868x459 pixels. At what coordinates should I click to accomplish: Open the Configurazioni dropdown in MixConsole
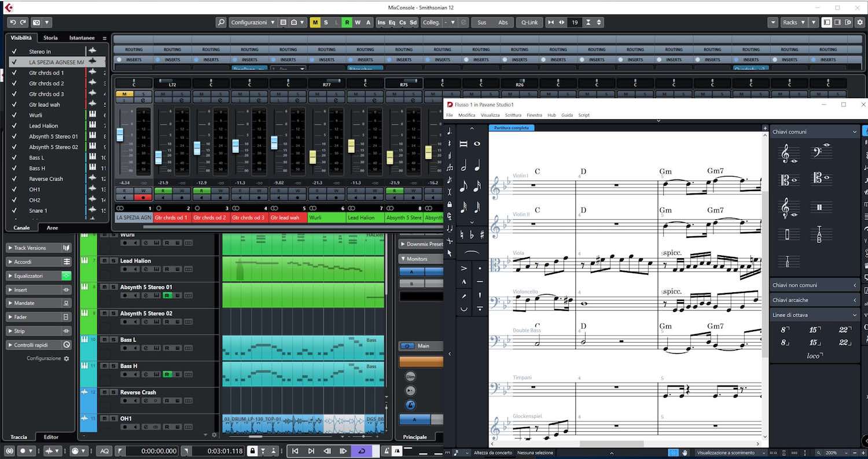click(253, 23)
